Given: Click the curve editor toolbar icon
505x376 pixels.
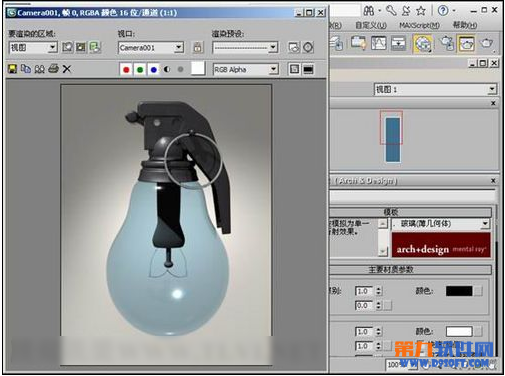Looking at the screenshot, I should tap(379, 43).
